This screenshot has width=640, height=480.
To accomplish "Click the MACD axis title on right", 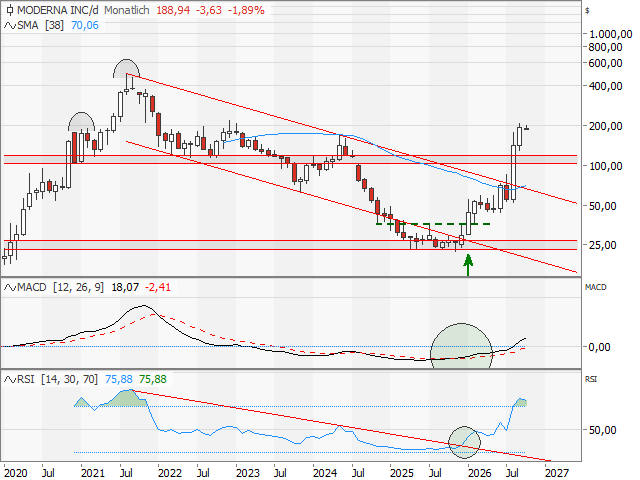I will pyautogui.click(x=596, y=287).
